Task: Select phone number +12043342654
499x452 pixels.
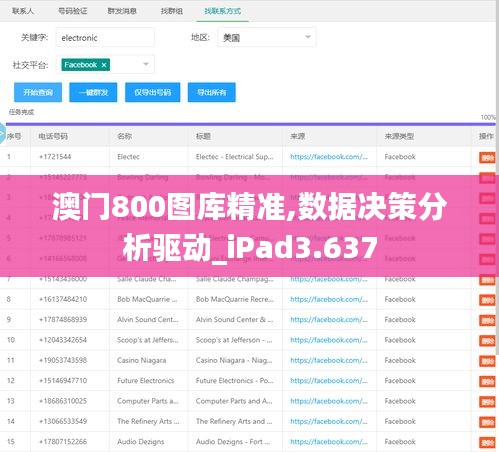Action: 63,340
